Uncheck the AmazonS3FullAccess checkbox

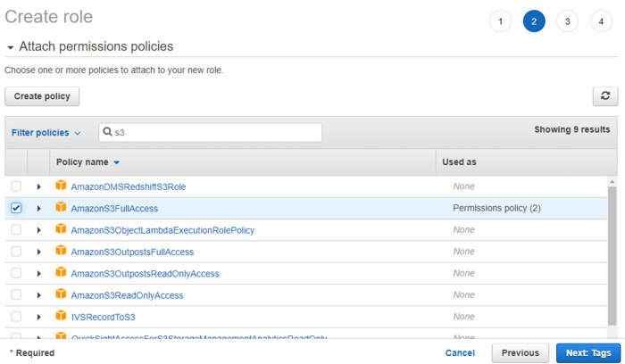click(x=16, y=208)
